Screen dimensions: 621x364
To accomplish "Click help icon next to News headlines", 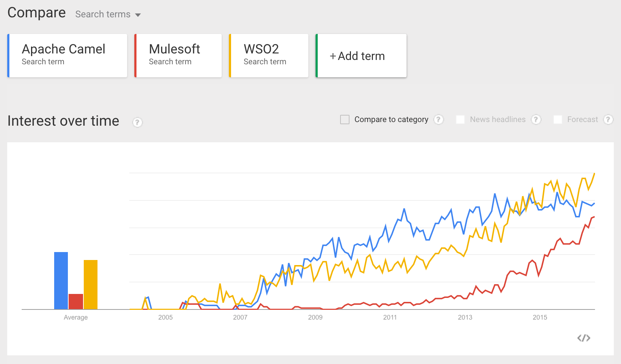I will (536, 120).
